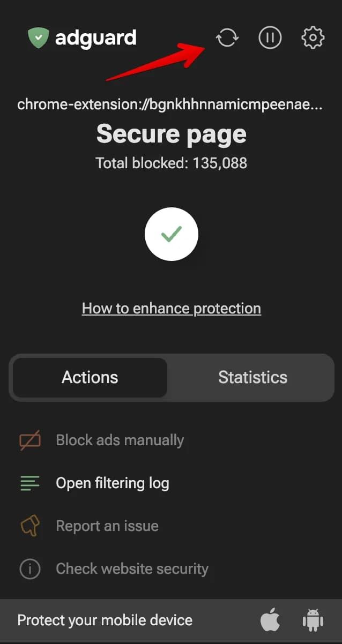Open the filtering log entry

(113, 483)
